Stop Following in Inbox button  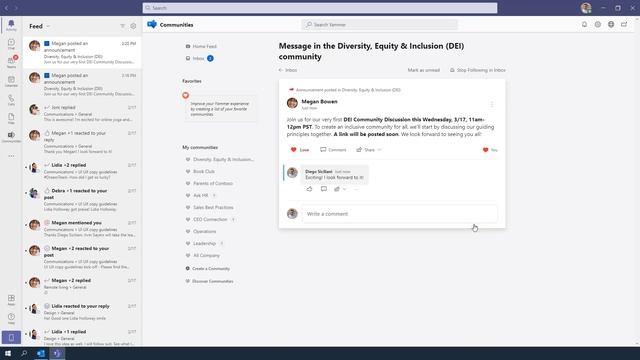click(478, 70)
